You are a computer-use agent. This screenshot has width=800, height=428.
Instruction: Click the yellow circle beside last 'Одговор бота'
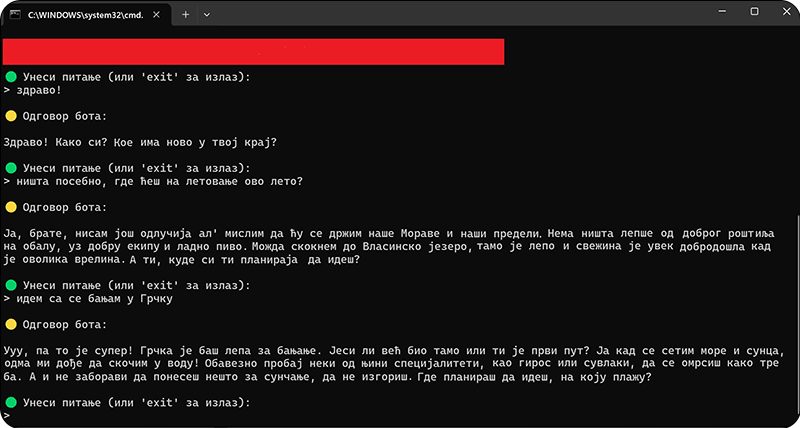(10, 325)
